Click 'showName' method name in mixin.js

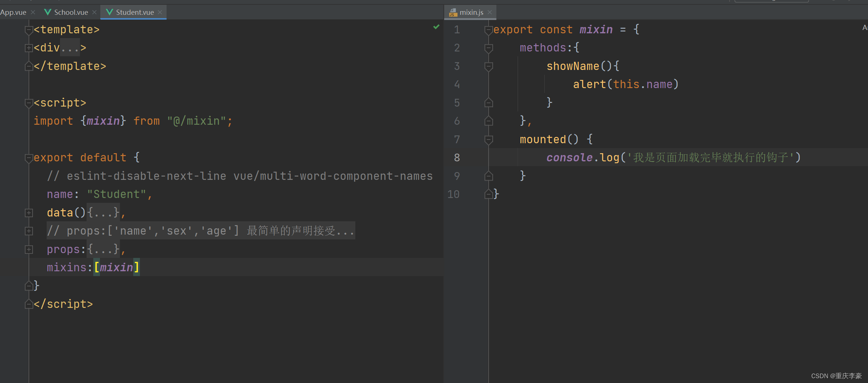(573, 66)
